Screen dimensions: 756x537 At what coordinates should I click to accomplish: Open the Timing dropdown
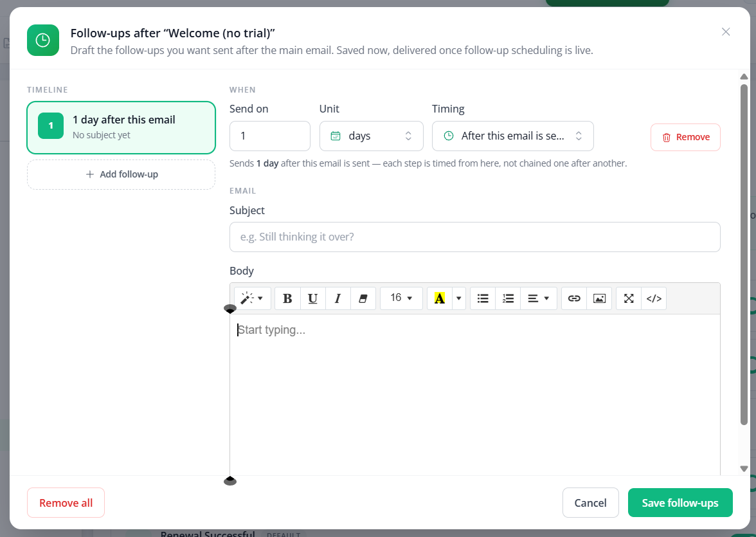click(512, 136)
